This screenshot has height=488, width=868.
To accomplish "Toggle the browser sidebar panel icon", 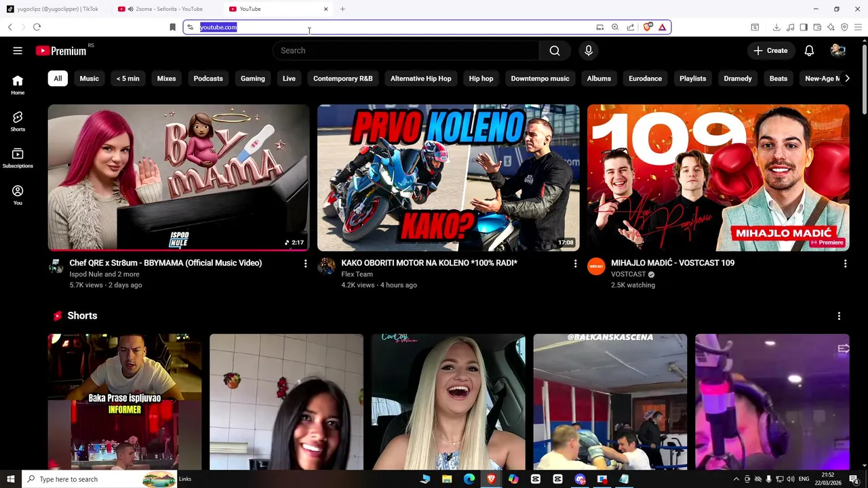I will [804, 27].
